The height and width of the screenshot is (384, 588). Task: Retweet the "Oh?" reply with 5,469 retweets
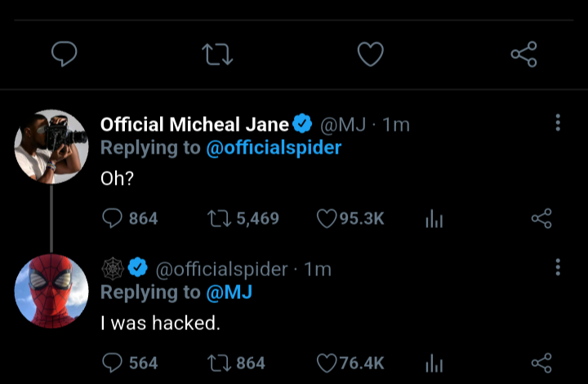[216, 218]
